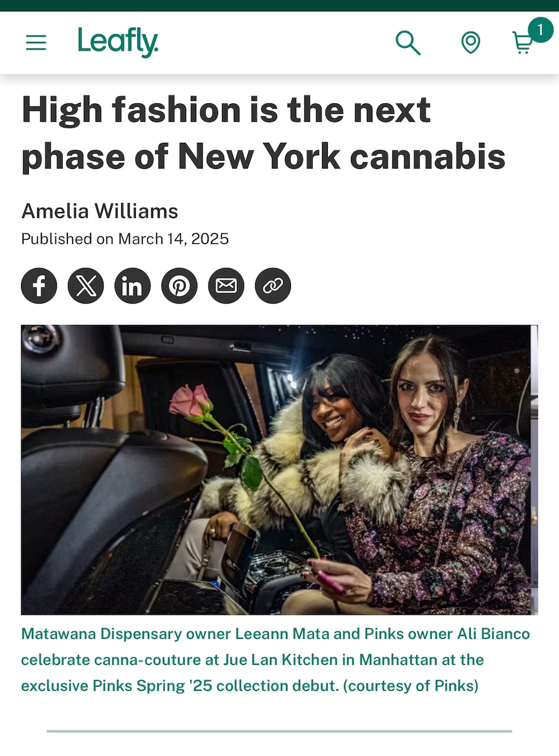Tap the location pin icon
Viewport: 559px width, 756px height.
click(x=470, y=43)
